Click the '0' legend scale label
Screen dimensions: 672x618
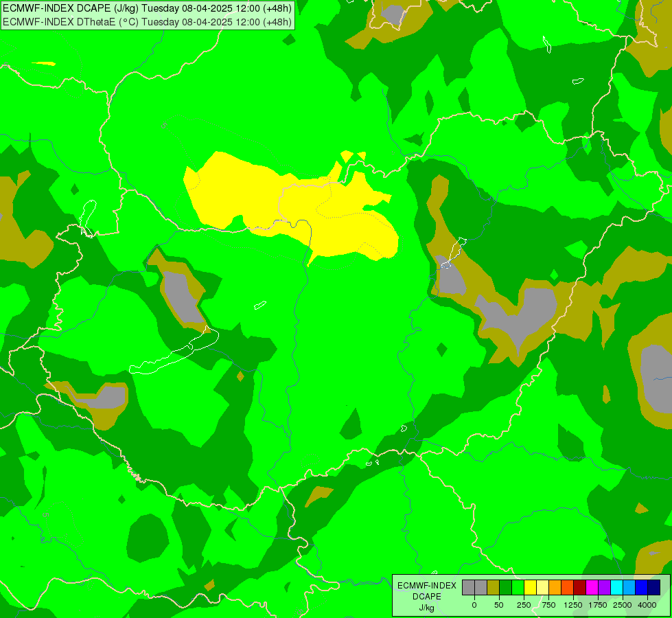(x=474, y=605)
